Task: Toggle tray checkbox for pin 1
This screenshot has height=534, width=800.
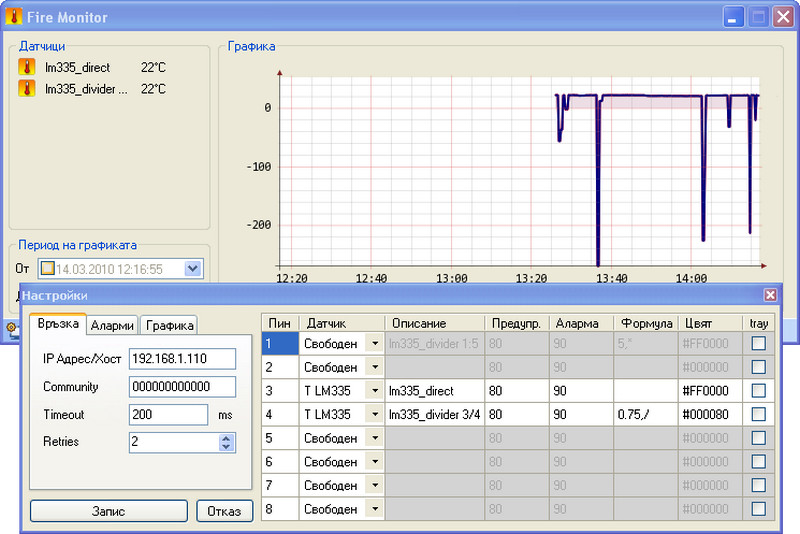Action: coord(759,343)
